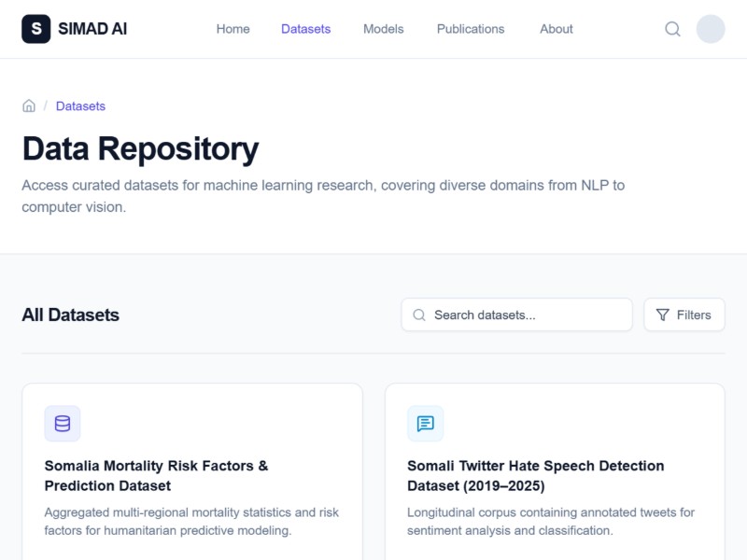Click description starting 'Aggregated multi-regional mortality statistics'
747x560 pixels.
tap(191, 522)
